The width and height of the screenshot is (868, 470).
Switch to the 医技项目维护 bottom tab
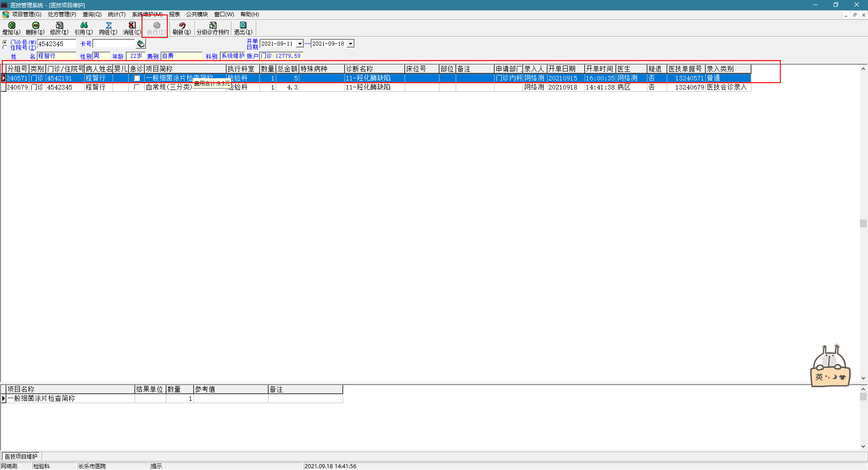tap(21, 456)
